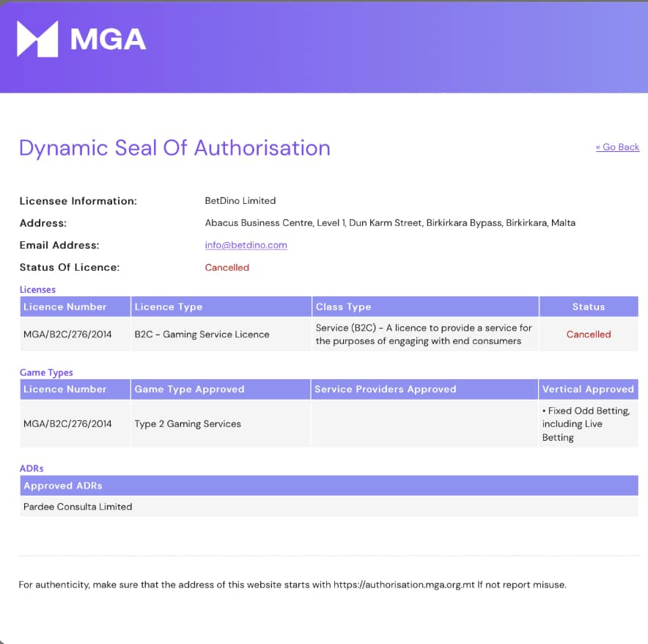Click the Vertical Approved column header
Screen dimensions: 648x644
point(588,389)
